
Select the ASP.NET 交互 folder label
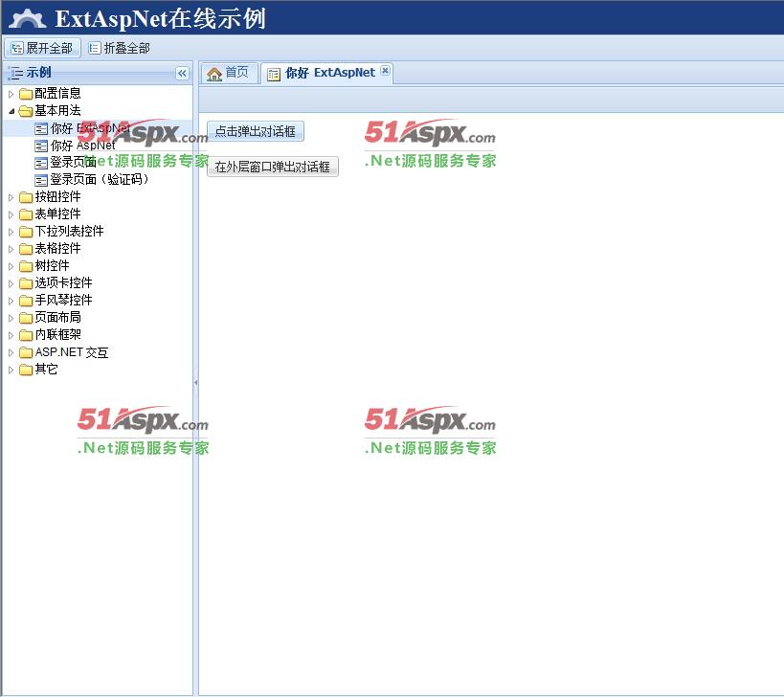tap(72, 352)
